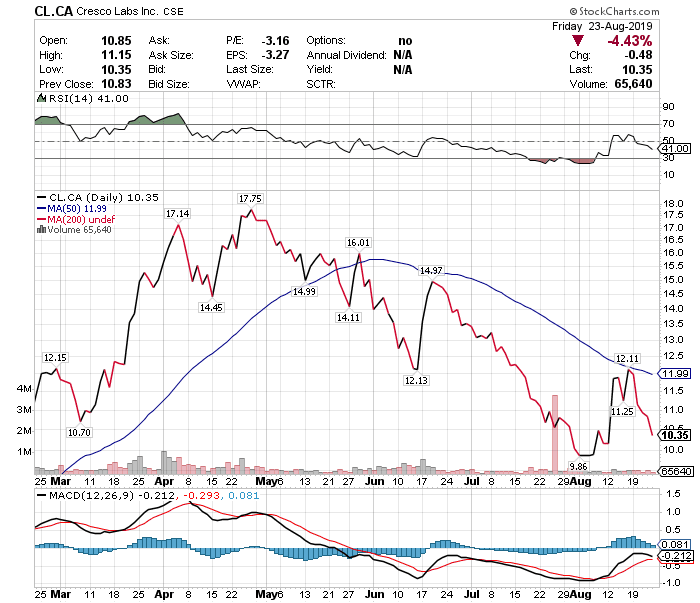This screenshot has height=603, width=700.
Task: Click the tall pink late-July volume bar
Action: pyautogui.click(x=555, y=434)
